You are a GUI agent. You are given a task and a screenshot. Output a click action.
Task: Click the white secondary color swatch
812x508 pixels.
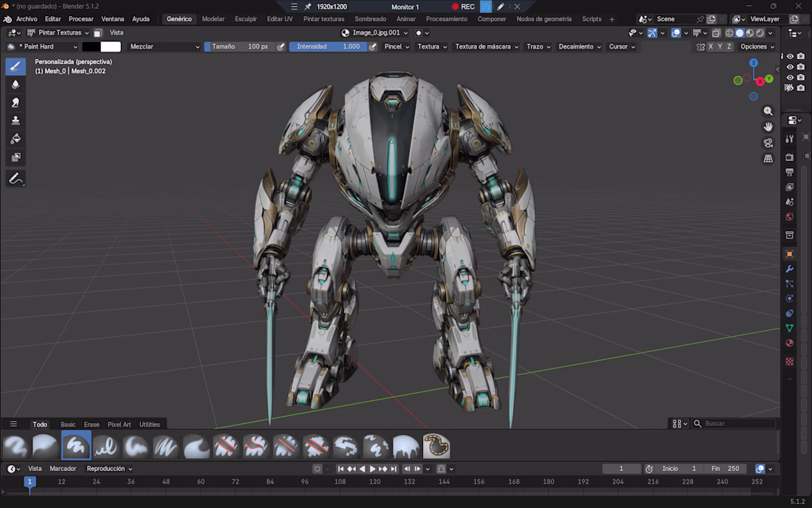pyautogui.click(x=111, y=47)
